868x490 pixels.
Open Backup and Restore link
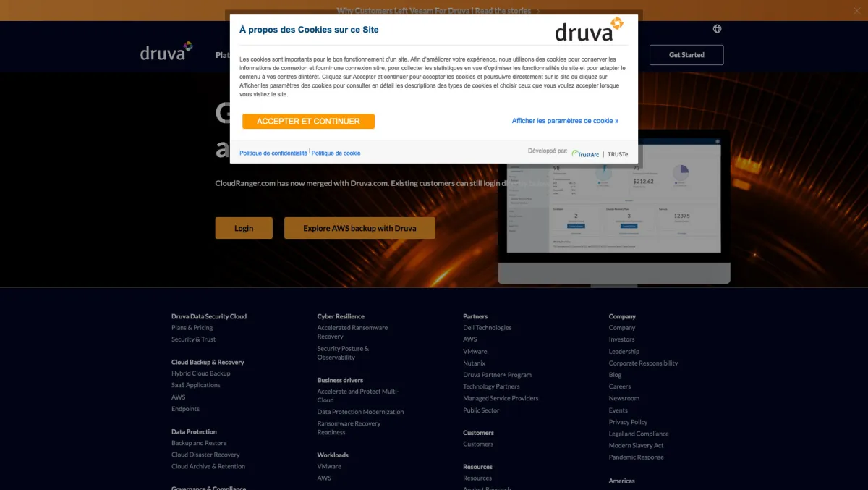pos(199,443)
